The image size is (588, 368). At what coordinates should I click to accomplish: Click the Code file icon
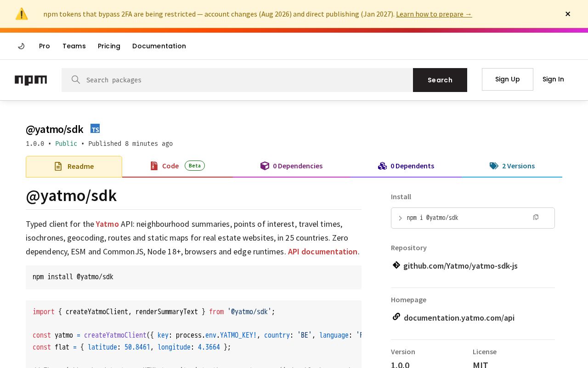154,166
